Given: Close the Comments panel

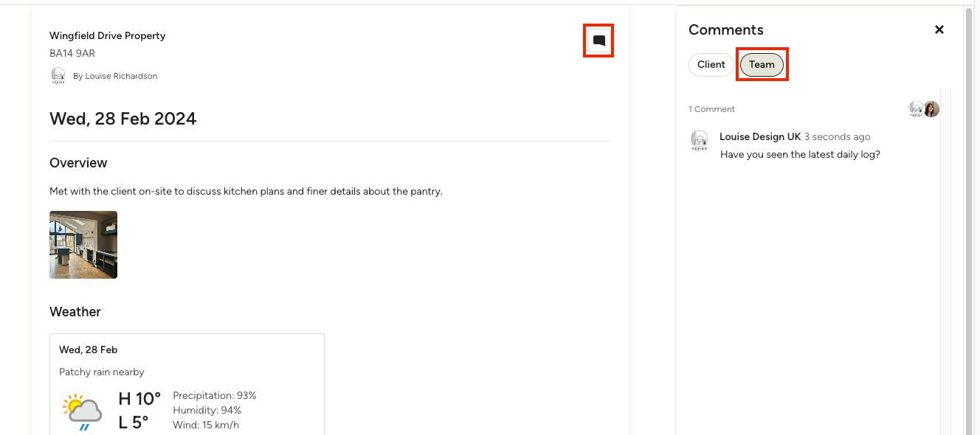Looking at the screenshot, I should pos(939,29).
